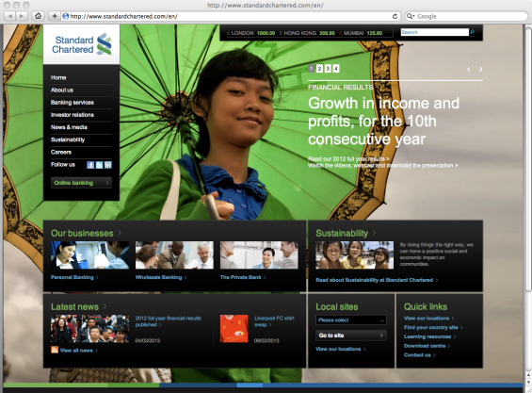Click the Sustainability children photo thumbnail
Image resolution: width=532 pixels, height=393 pixels.
pos(355,255)
